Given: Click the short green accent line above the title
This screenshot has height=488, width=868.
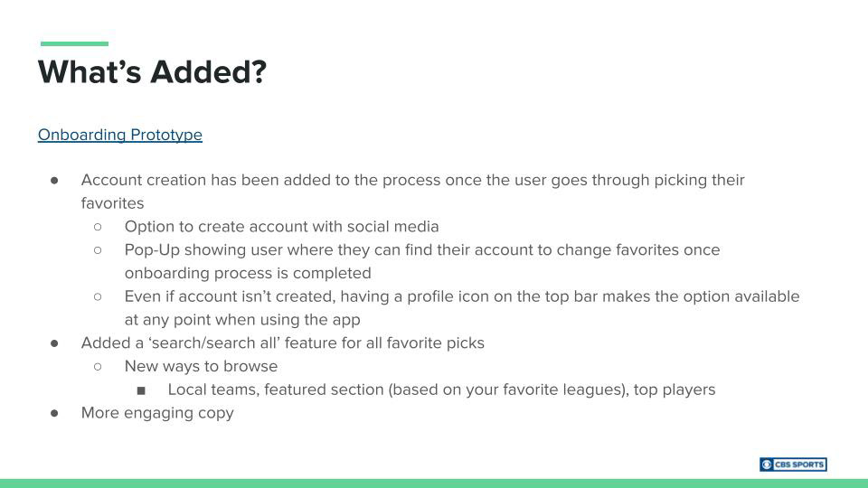Looking at the screenshot, I should click(74, 43).
